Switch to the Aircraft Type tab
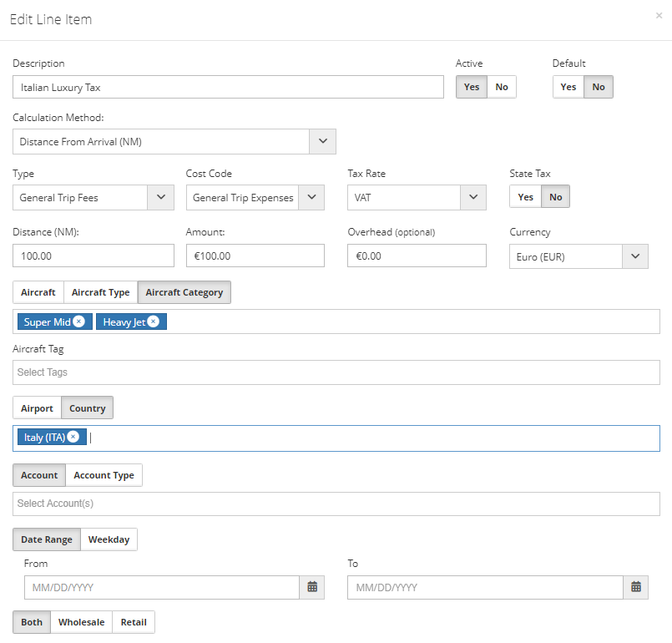Screen dimensions: 672x643 pyautogui.click(x=100, y=292)
